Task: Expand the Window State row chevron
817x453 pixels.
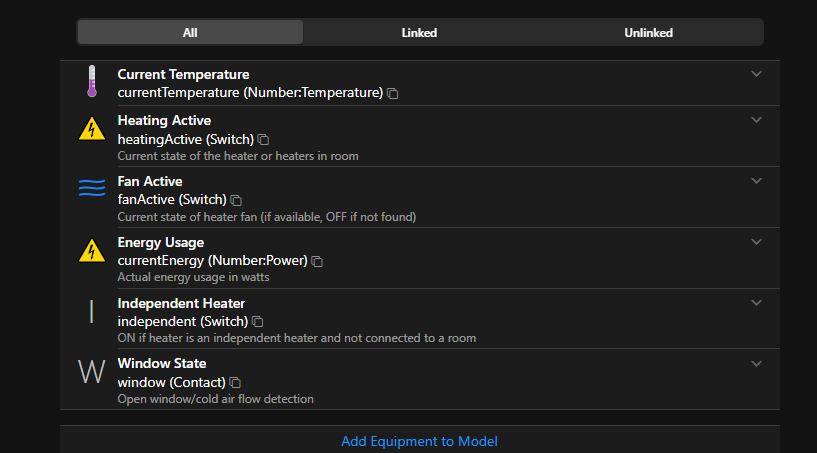Action: [x=757, y=363]
